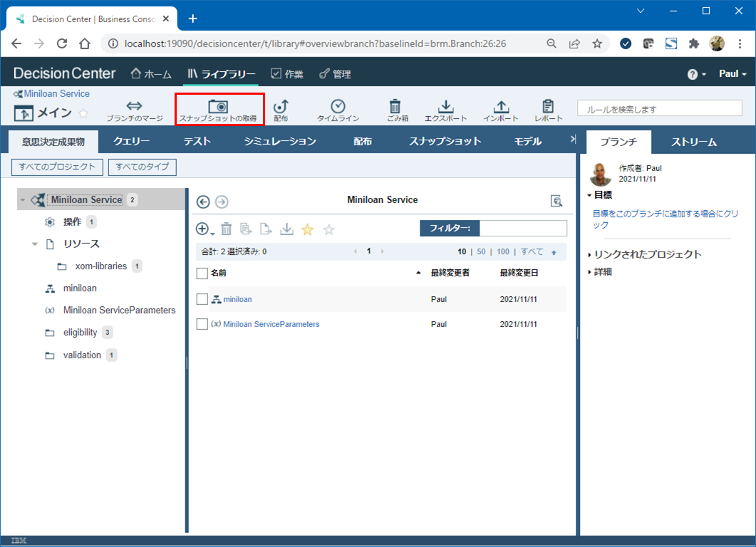The image size is (756, 547).
Task: Open the browser extensions puzzle icon
Action: pos(694,44)
